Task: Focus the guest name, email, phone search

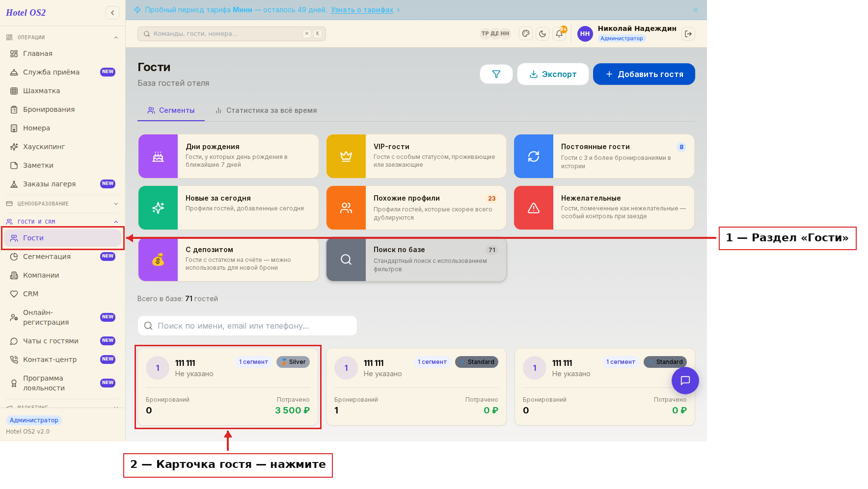Action: [247, 326]
